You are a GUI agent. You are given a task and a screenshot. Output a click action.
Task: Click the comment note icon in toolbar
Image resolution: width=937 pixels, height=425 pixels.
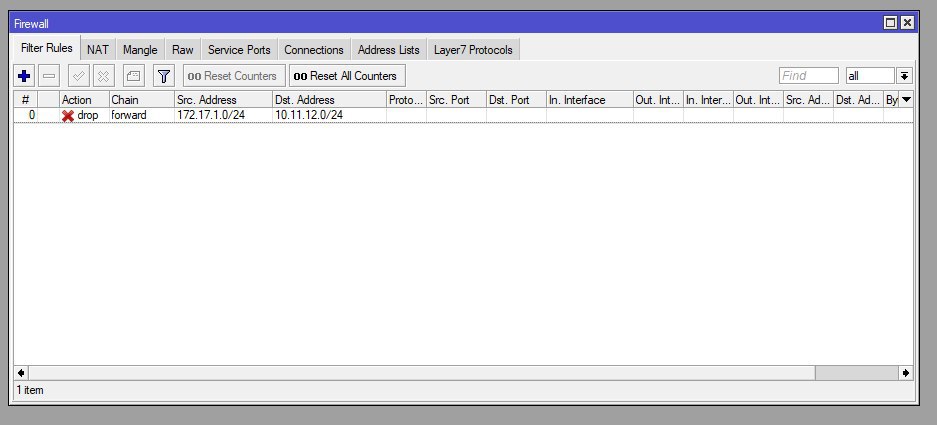[134, 76]
